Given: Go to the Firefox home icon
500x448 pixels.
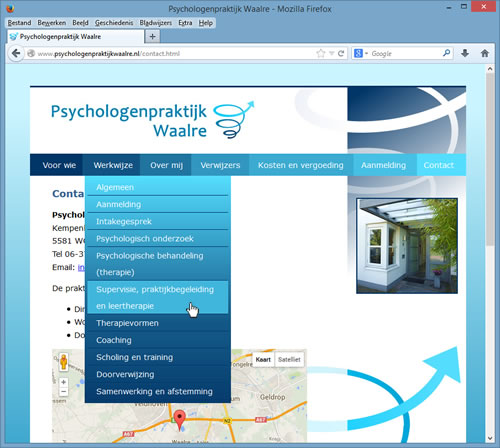Looking at the screenshot, I should (x=485, y=53).
